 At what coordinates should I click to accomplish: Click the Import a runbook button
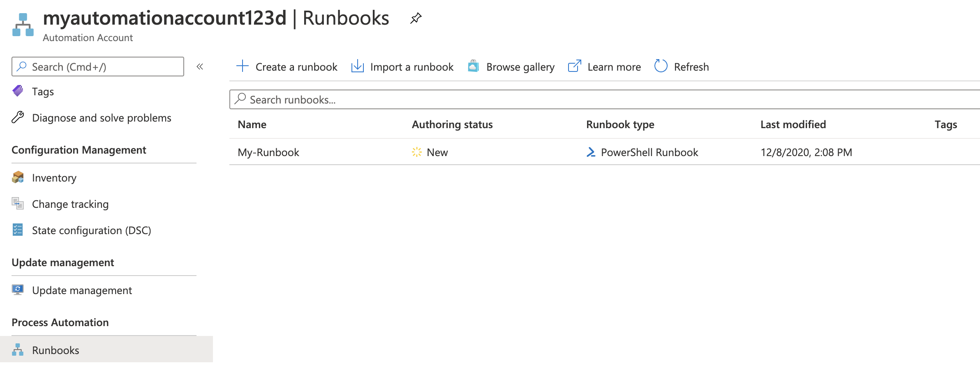pos(402,67)
